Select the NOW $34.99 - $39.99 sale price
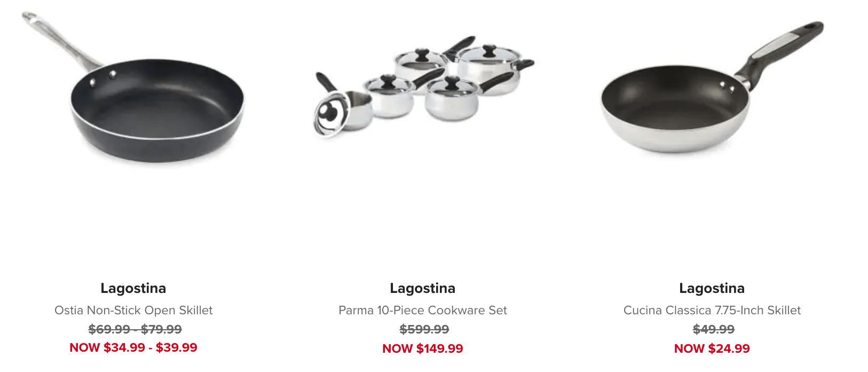The image size is (868, 372). point(133,347)
